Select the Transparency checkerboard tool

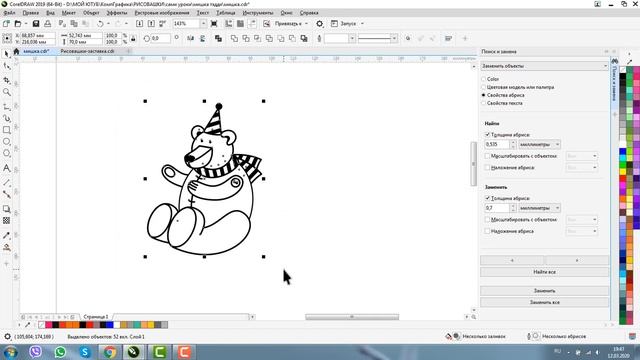[7, 221]
